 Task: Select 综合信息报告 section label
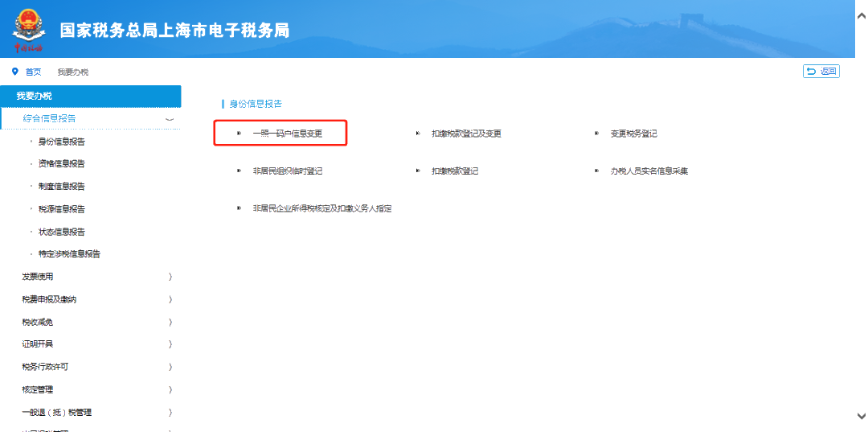(x=49, y=118)
